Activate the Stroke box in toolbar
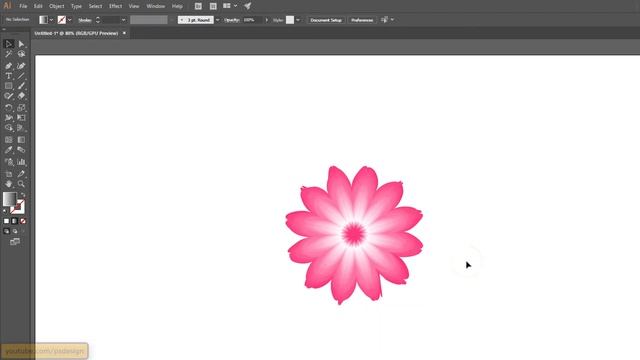640x360 pixels. [18, 208]
